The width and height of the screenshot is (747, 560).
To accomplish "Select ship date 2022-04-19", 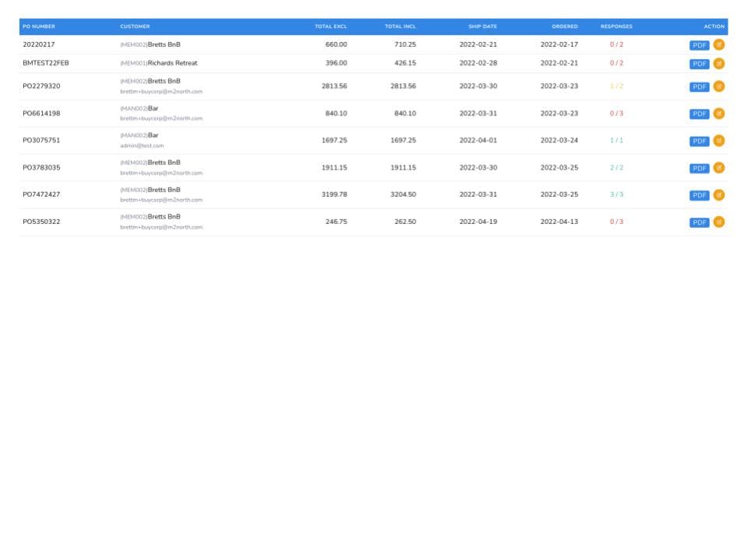I will (478, 222).
